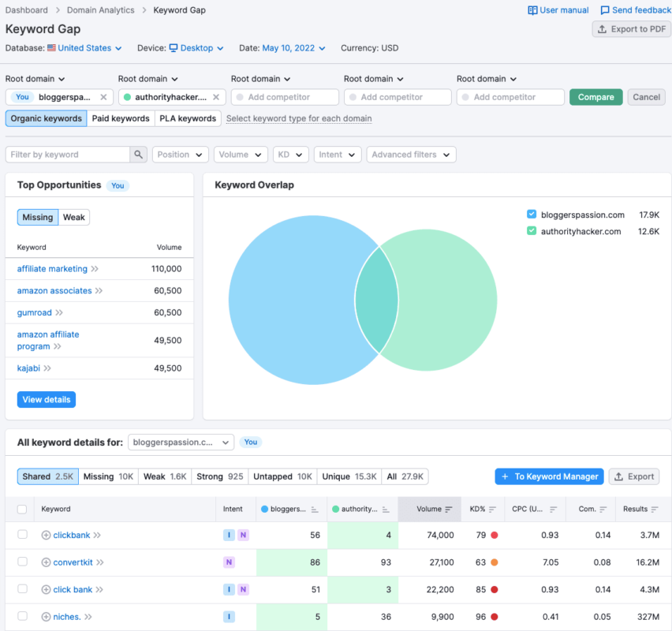The image size is (672, 631).
Task: Click Select keyword type for each domain
Action: click(x=299, y=118)
